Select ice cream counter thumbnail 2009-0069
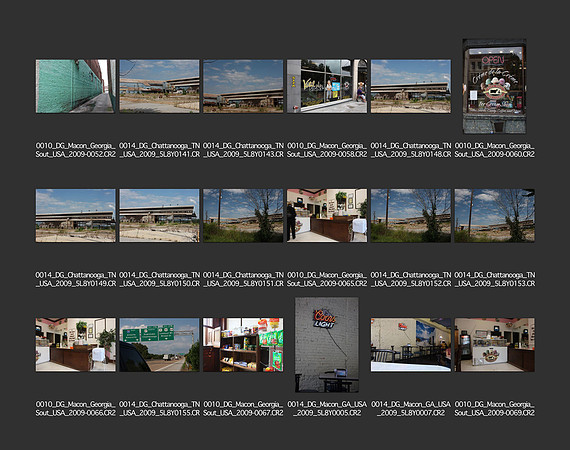 [494, 345]
